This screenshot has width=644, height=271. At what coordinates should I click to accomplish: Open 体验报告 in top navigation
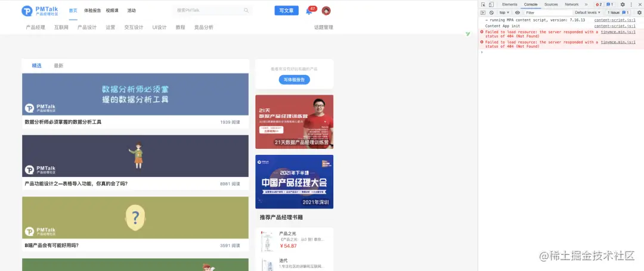(x=92, y=11)
